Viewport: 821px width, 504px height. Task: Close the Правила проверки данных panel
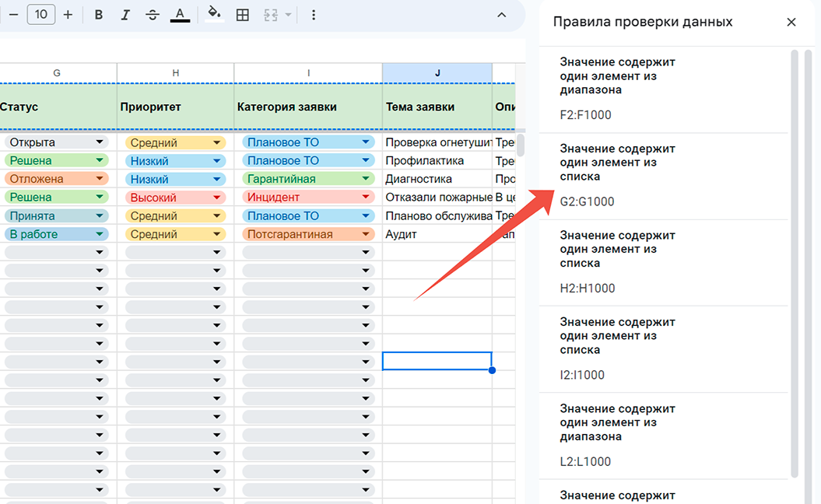[x=791, y=22]
